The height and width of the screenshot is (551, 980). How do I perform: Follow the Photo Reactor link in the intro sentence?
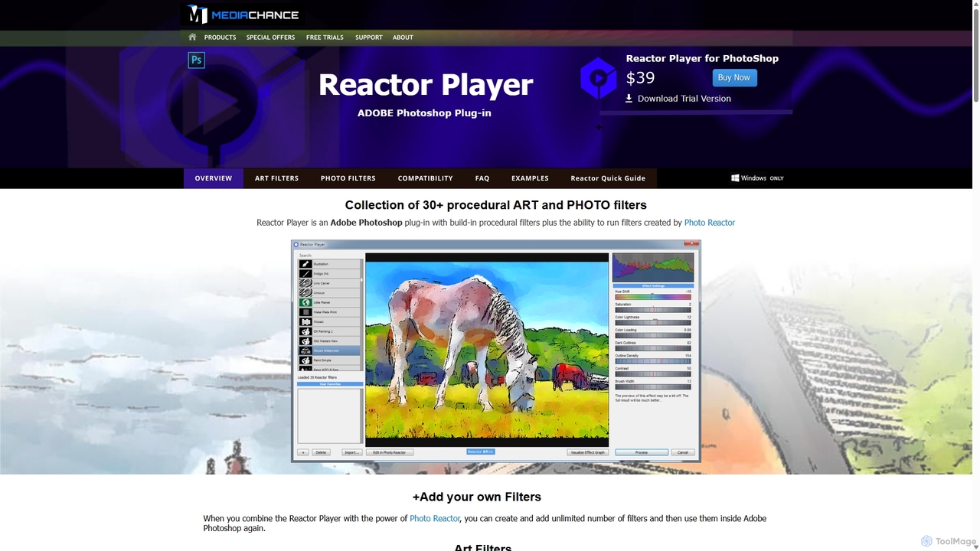pyautogui.click(x=709, y=223)
